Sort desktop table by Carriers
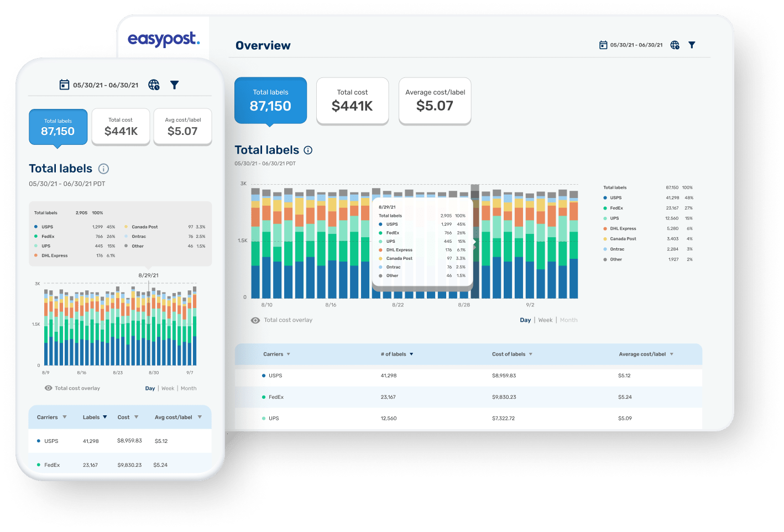 [276, 354]
